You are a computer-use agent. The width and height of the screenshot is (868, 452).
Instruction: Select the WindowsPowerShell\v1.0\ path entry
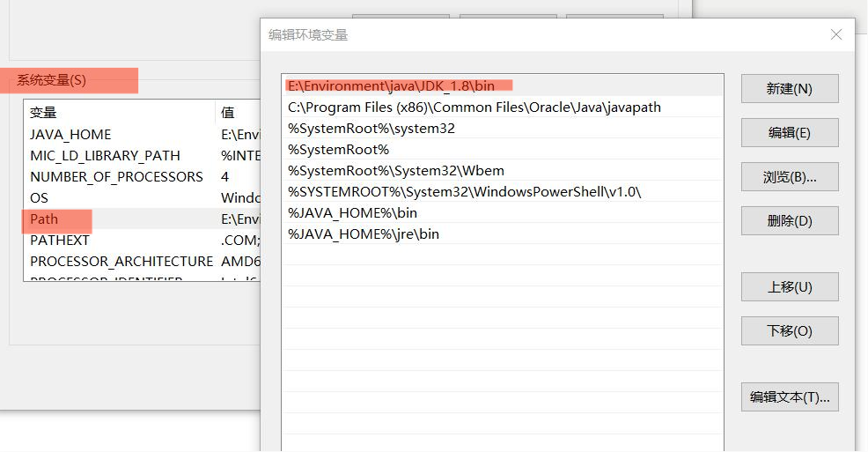click(x=464, y=192)
